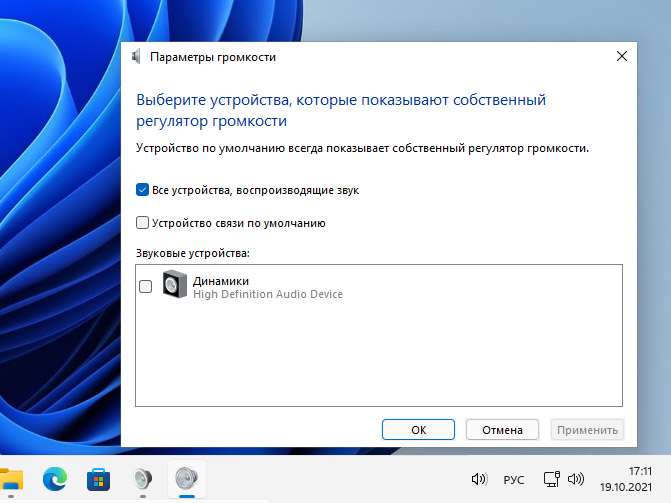The image size is (671, 503).
Task: Switch input language via РУС indicator
Action: (x=514, y=480)
